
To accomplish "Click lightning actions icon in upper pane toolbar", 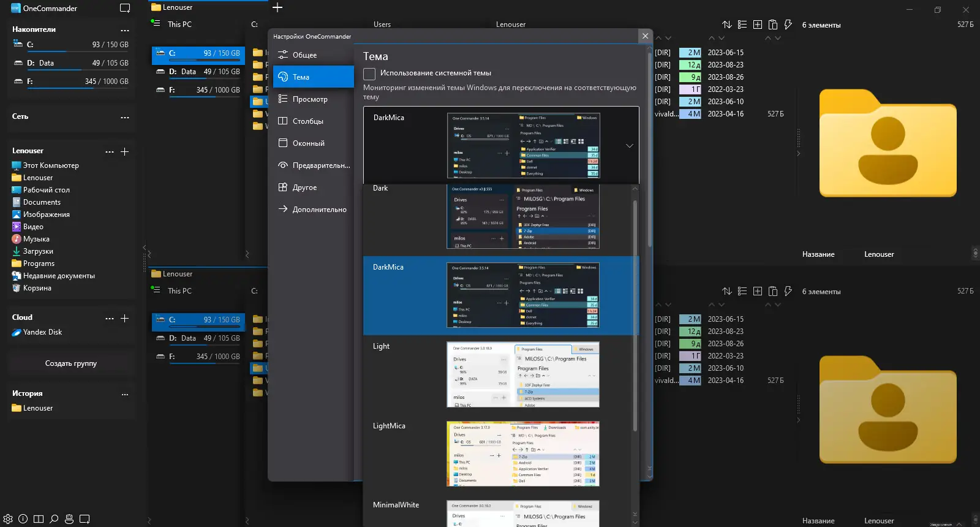I will (788, 25).
